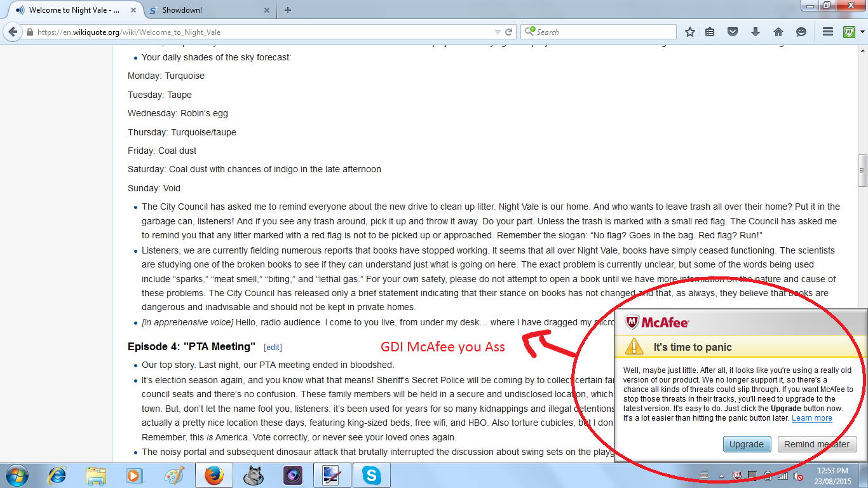Open the Hello chat smiley icon
The height and width of the screenshot is (488, 868).
[x=801, y=32]
